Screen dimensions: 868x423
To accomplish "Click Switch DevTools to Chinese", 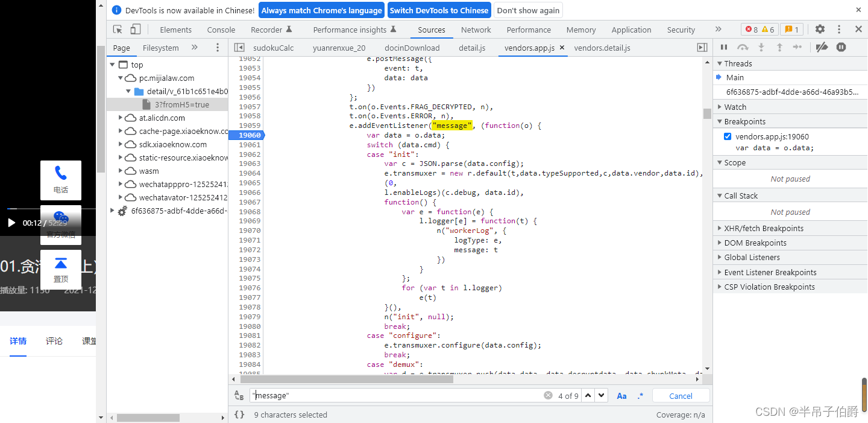I will click(x=439, y=10).
